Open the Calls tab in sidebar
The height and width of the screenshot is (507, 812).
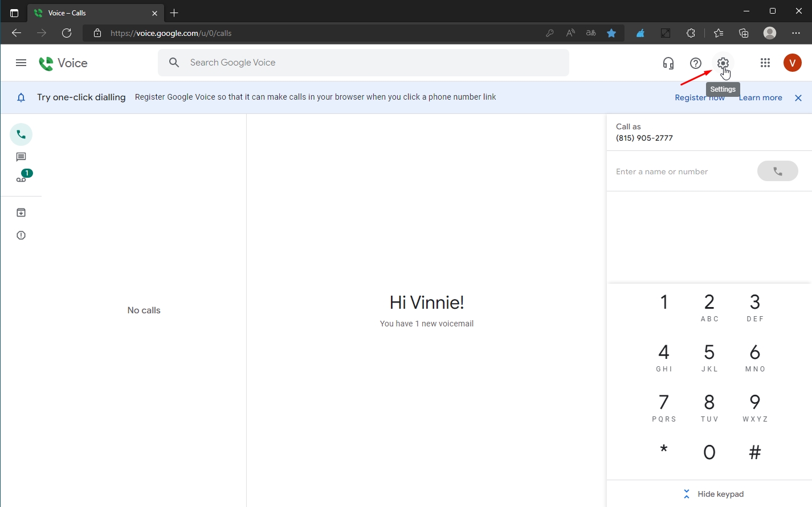(21, 135)
